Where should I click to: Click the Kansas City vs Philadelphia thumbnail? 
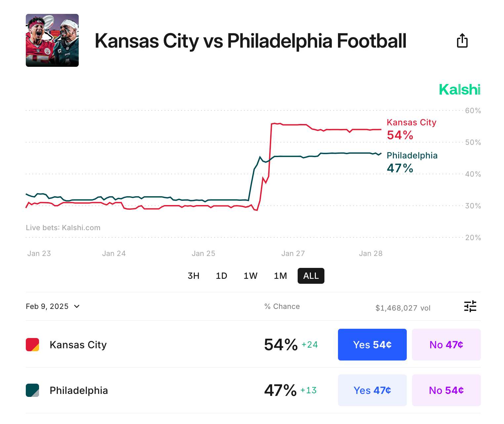pos(52,40)
